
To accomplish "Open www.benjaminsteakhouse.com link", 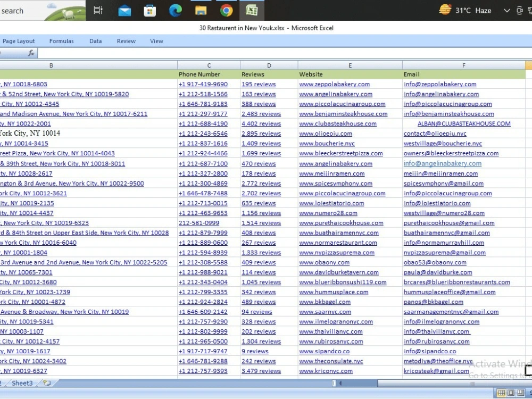I will (x=343, y=114).
